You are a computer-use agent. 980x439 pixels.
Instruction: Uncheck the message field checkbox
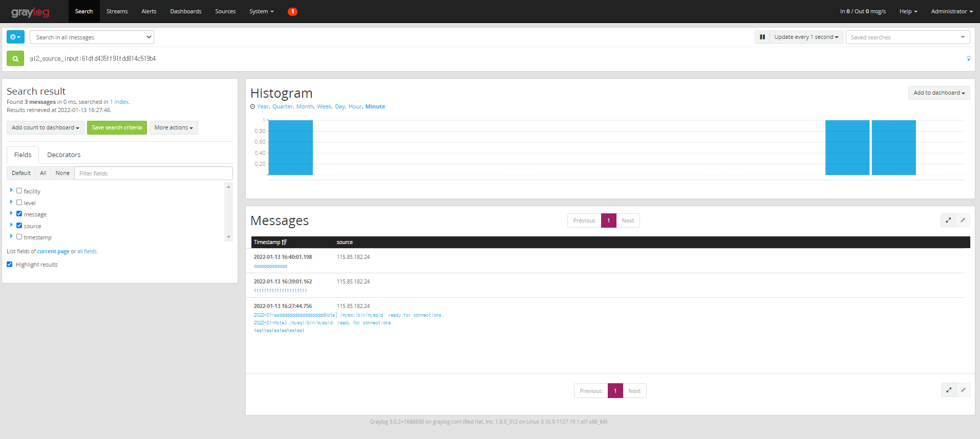pos(19,213)
